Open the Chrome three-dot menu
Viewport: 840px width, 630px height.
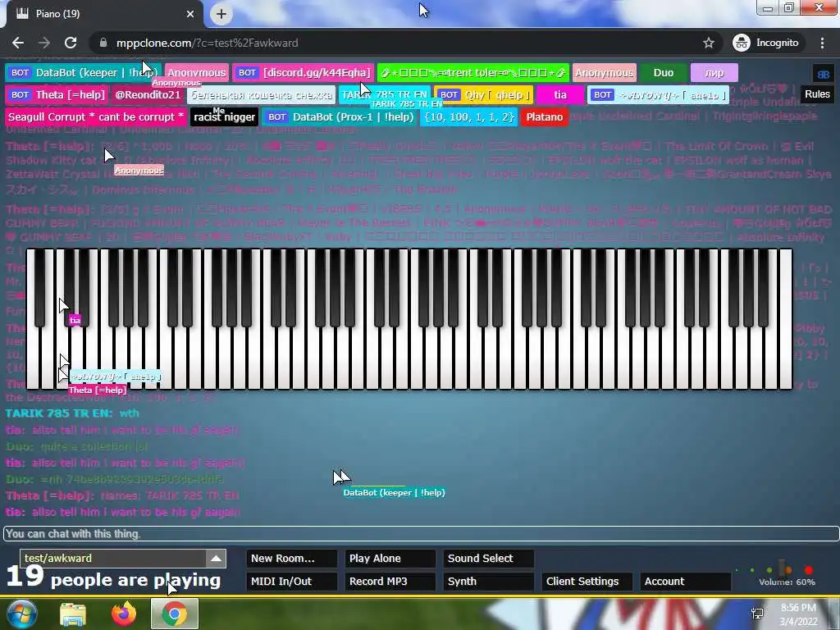822,43
